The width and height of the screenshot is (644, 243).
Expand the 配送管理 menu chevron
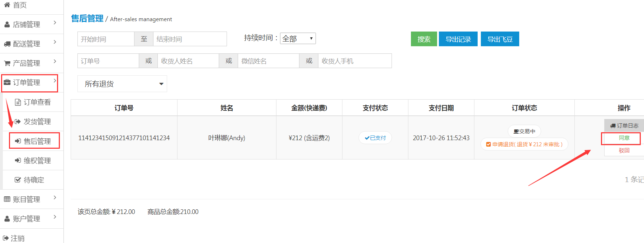[55, 42]
